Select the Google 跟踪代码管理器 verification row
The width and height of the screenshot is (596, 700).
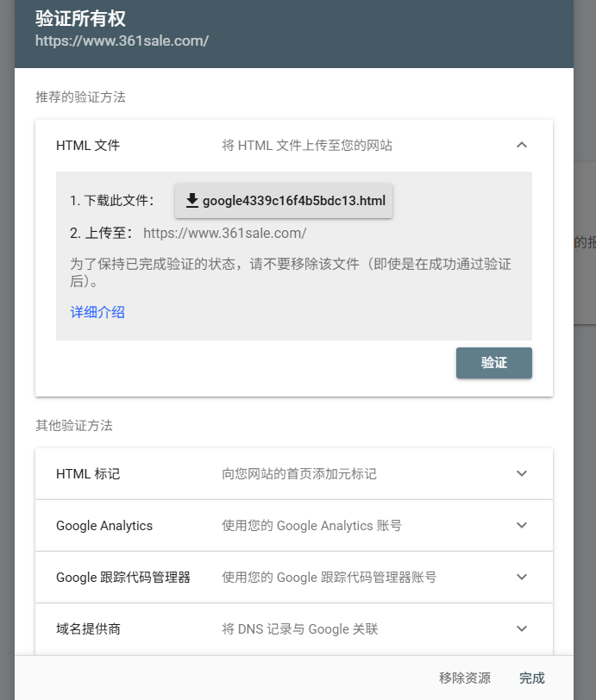pos(293,577)
